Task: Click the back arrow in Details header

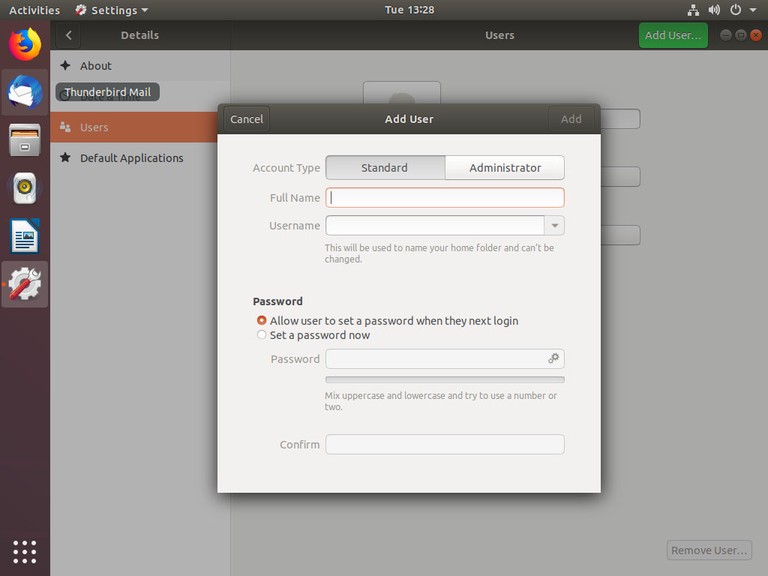Action: [69, 35]
